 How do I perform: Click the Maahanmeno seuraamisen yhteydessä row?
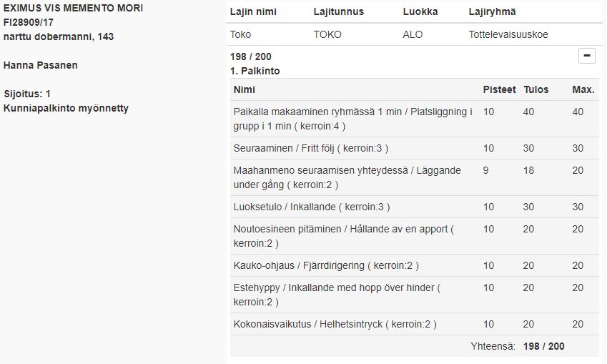(415, 178)
